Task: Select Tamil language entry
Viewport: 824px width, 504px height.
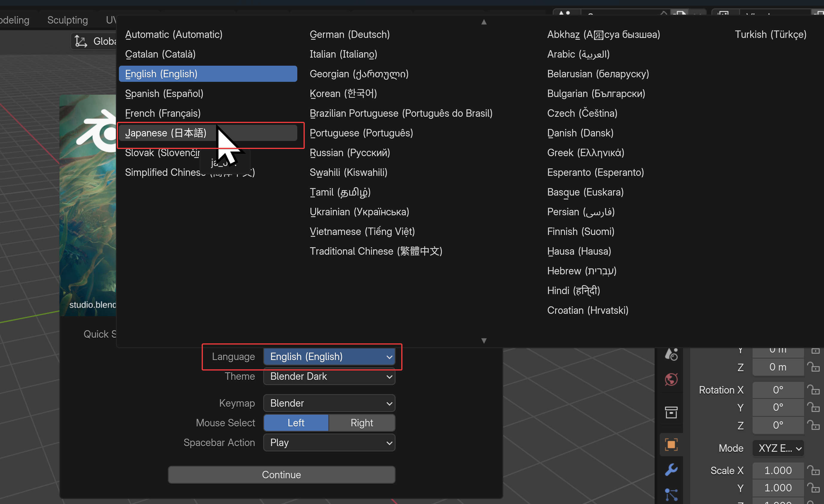Action: [x=340, y=192]
